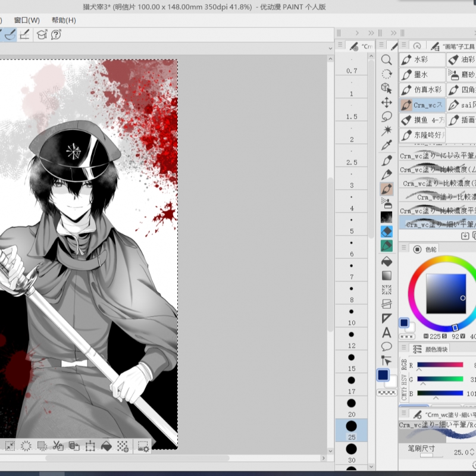Choose brush size 20 preset
Screen dimensions: 476x476
coord(351,408)
